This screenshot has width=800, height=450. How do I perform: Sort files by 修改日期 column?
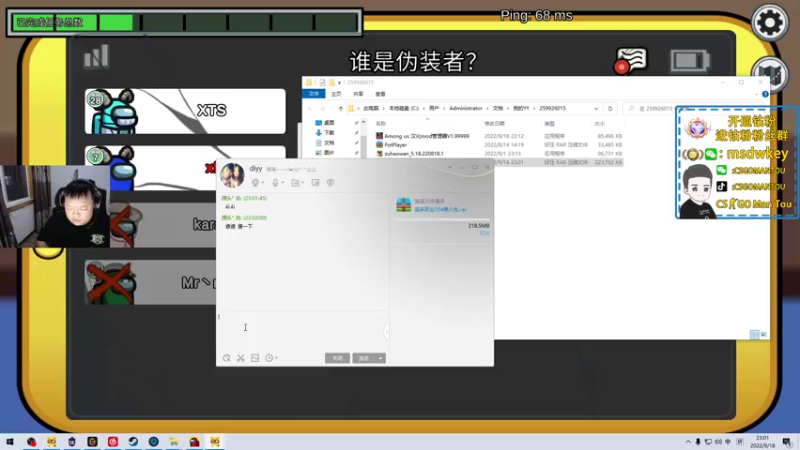tap(494, 123)
